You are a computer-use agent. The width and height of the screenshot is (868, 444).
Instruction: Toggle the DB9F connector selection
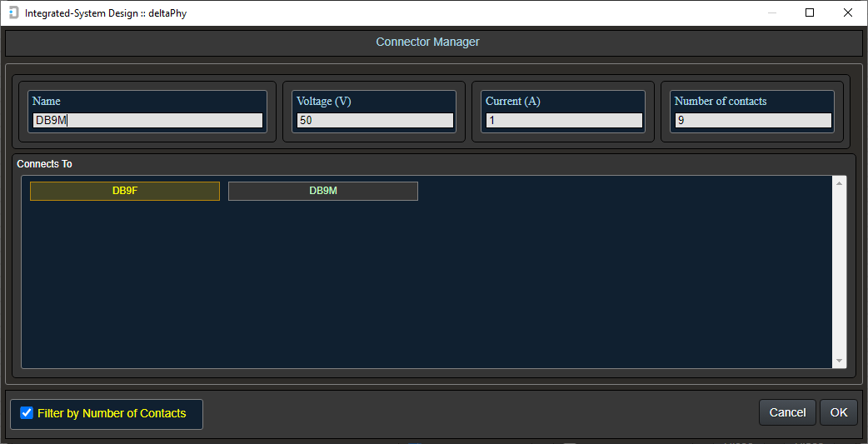click(125, 191)
